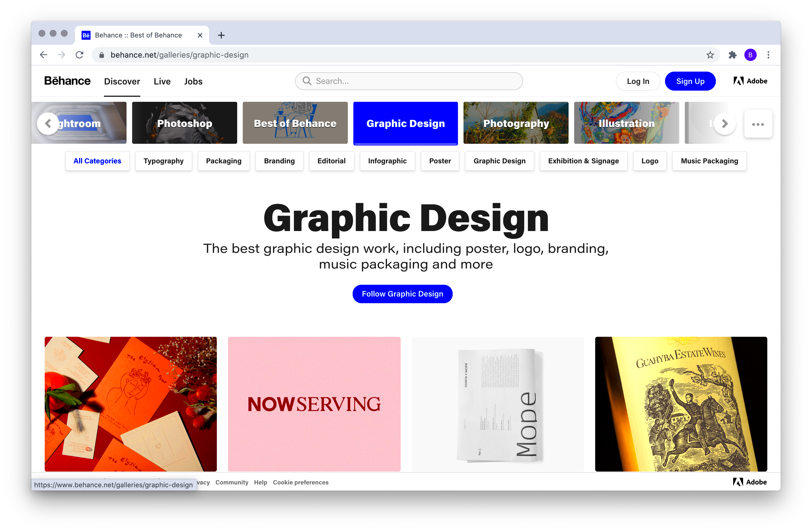Select the All Categories filter toggle
The height and width of the screenshot is (532, 812).
pos(97,161)
